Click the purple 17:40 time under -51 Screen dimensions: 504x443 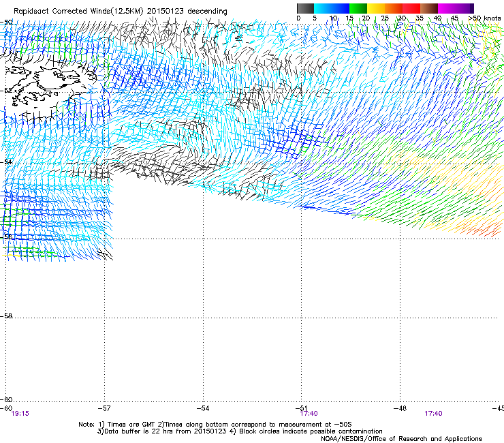(309, 414)
